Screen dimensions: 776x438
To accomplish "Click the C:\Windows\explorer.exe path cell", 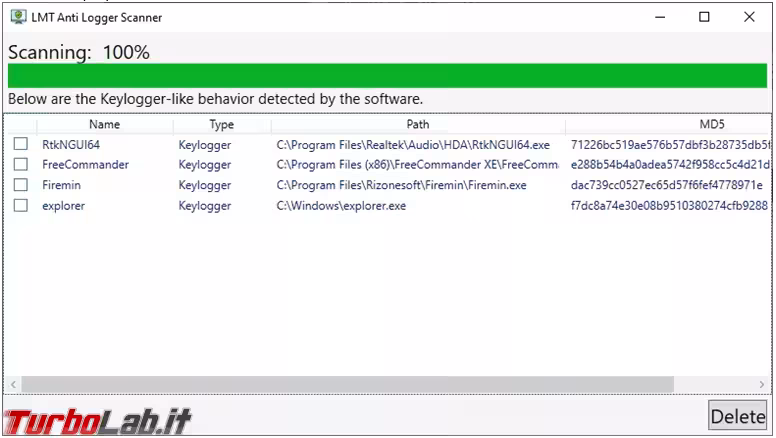I will [341, 206].
